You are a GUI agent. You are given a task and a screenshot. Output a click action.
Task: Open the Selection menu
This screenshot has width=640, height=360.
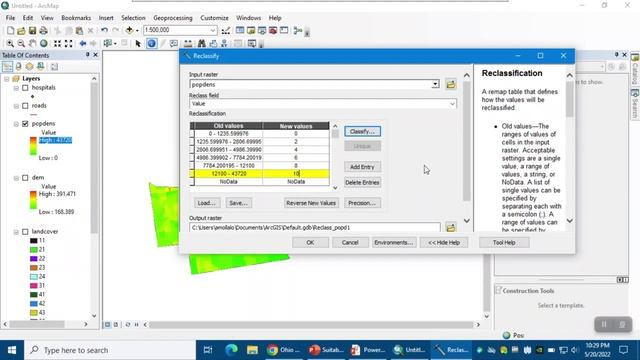point(133,18)
